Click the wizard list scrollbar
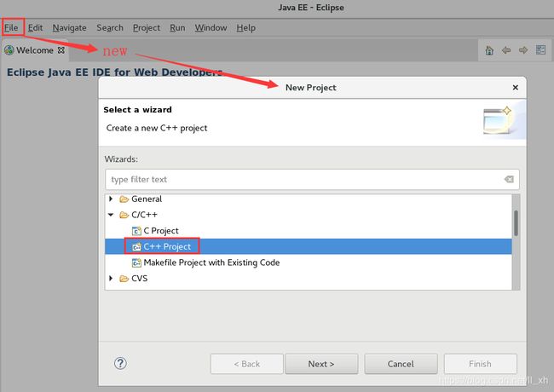This screenshot has height=392, width=554. 516,223
